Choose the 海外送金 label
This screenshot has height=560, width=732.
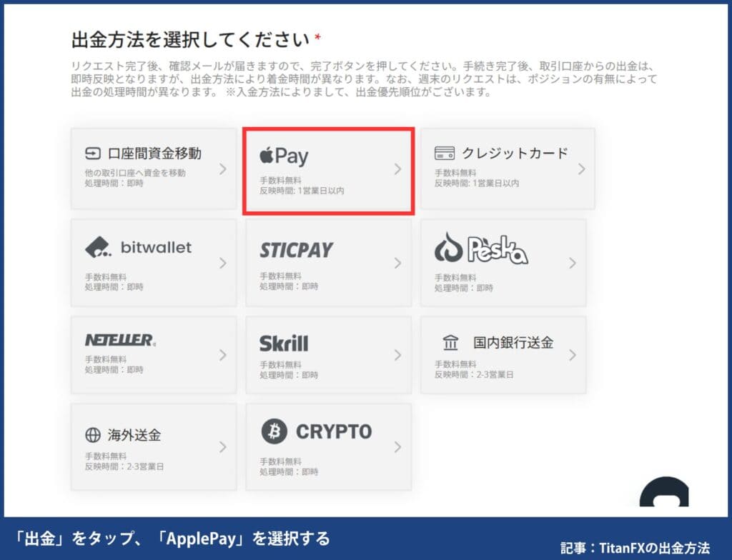(134, 435)
